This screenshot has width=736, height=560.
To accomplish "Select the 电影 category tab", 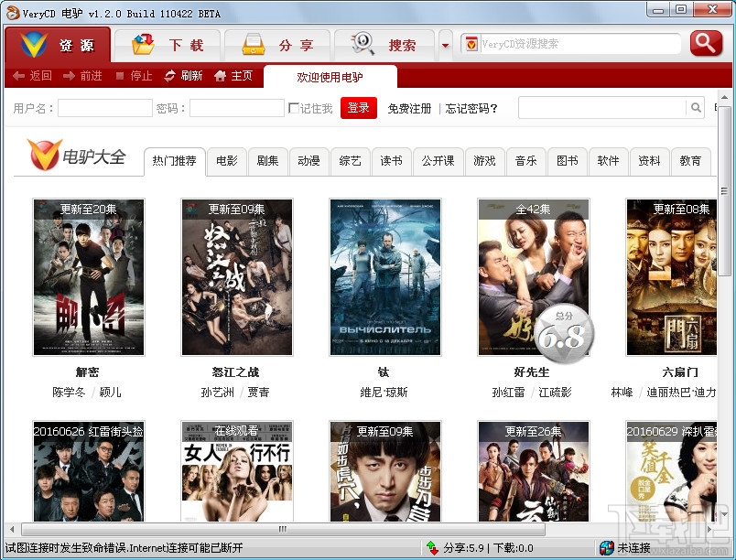I will [x=227, y=161].
